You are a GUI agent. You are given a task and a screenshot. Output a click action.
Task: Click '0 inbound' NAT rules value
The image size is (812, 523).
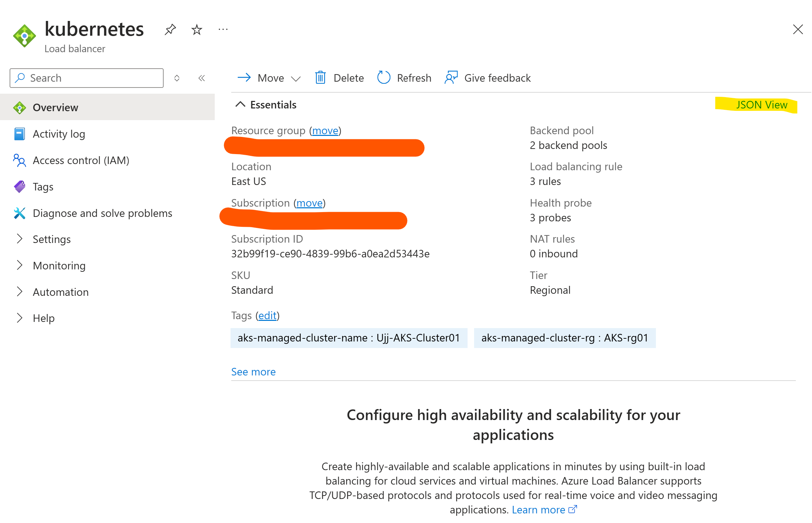click(x=554, y=254)
